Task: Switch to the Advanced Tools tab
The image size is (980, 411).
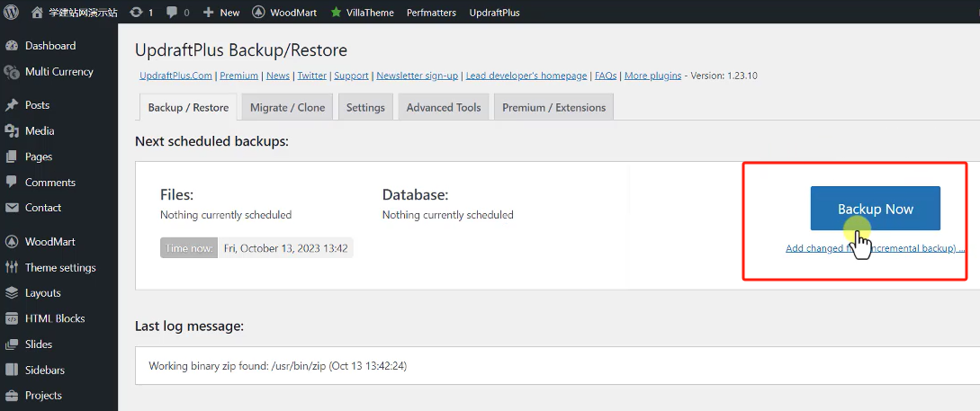Action: coord(443,108)
